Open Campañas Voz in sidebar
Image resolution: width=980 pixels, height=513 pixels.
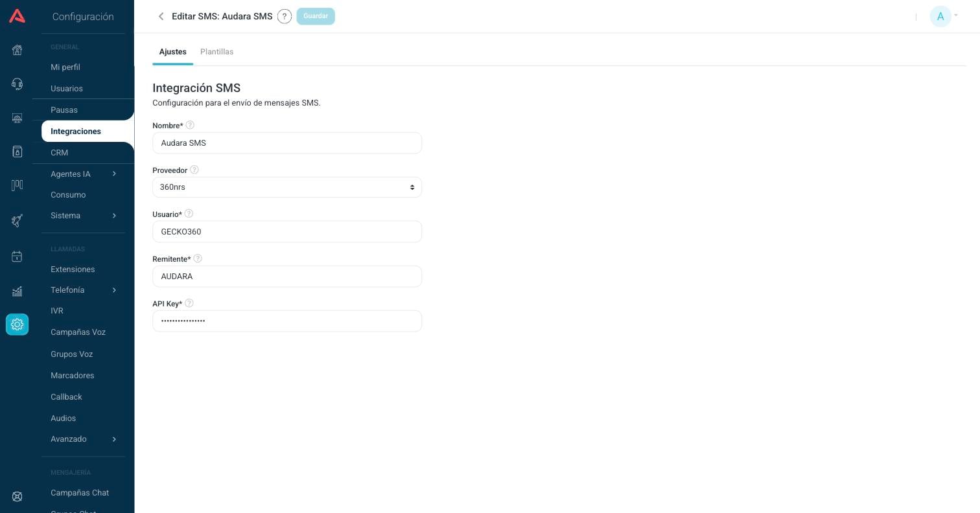(x=78, y=332)
